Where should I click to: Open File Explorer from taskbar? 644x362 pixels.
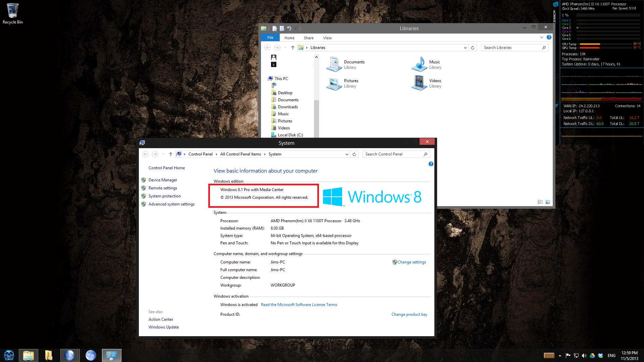(29, 355)
